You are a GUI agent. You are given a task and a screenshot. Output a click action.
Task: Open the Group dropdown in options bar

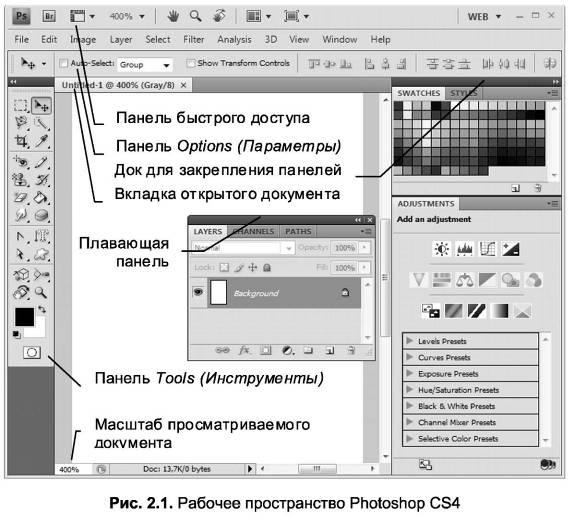click(x=145, y=65)
